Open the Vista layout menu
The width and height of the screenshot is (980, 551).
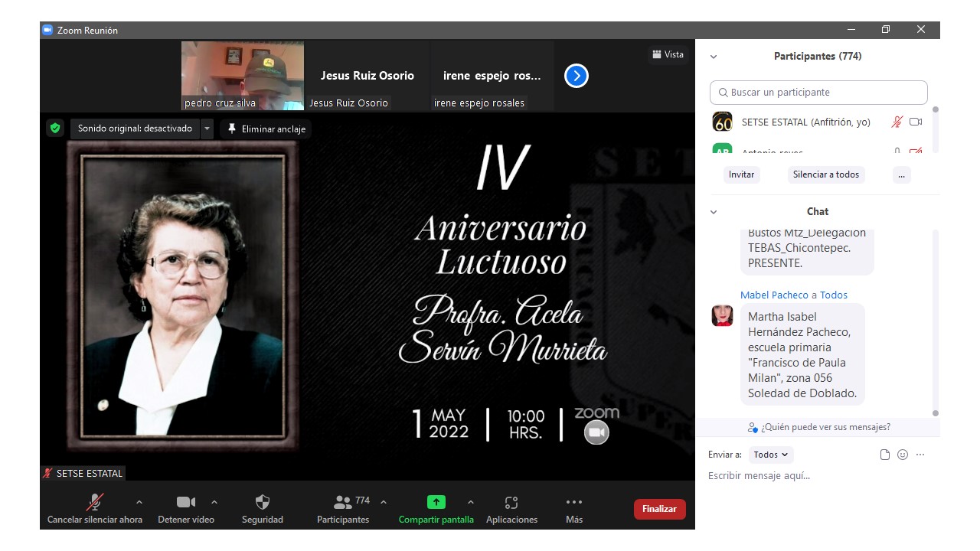[x=668, y=54]
